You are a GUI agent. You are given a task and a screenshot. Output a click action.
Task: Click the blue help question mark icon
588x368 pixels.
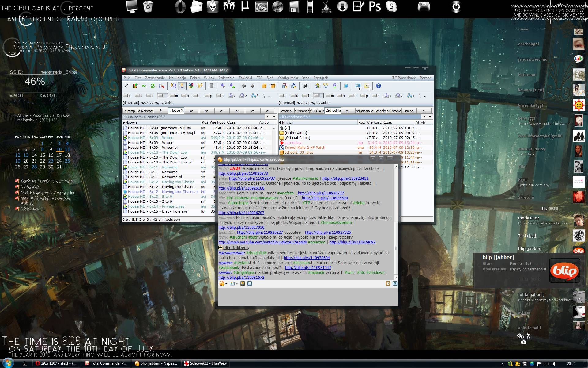coord(378,86)
